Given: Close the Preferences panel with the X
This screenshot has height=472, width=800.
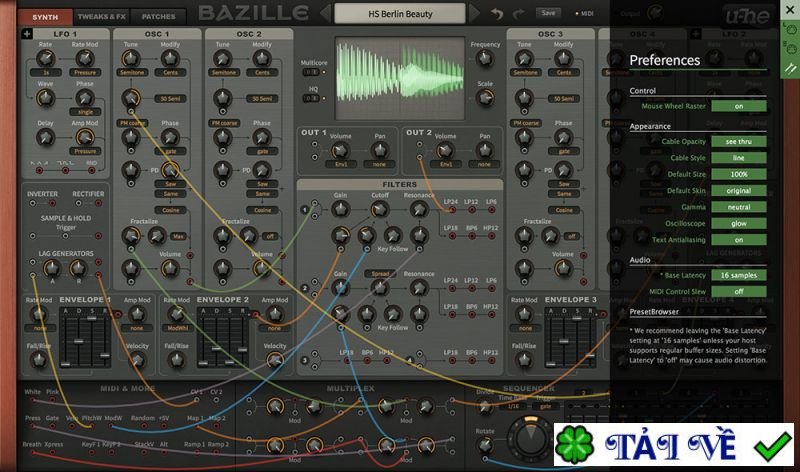Looking at the screenshot, I should pos(790,9).
